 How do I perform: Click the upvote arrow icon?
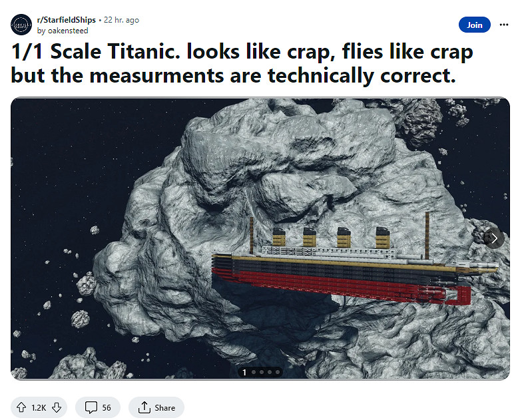(21, 407)
